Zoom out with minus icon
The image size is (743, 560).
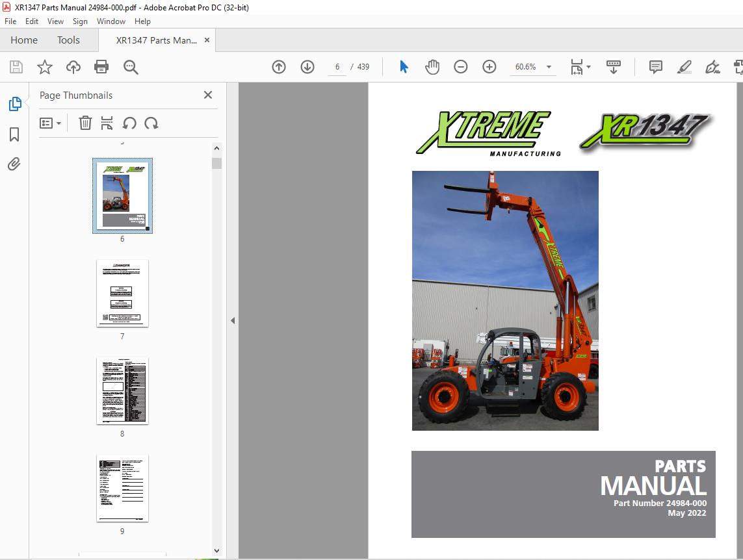point(461,67)
